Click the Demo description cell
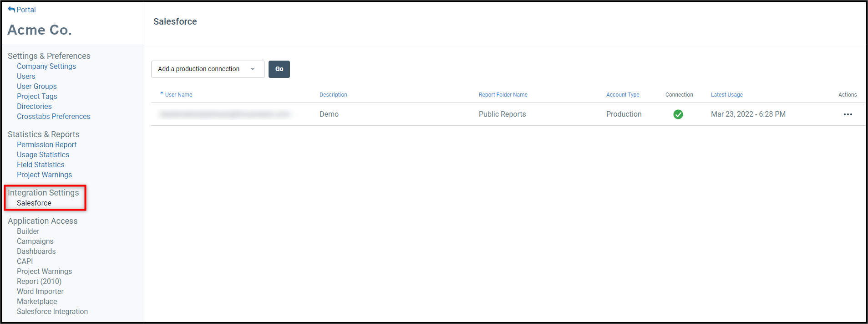This screenshot has width=868, height=324. [329, 114]
